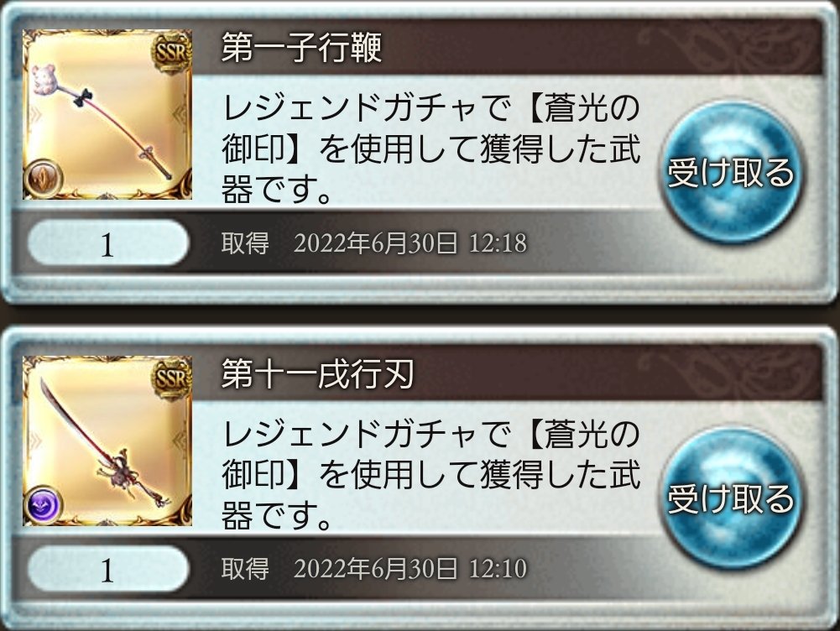This screenshot has height=631, width=840.
Task: Claim the 第一子行鞭 with its 受け取る button
Action: click(x=731, y=171)
